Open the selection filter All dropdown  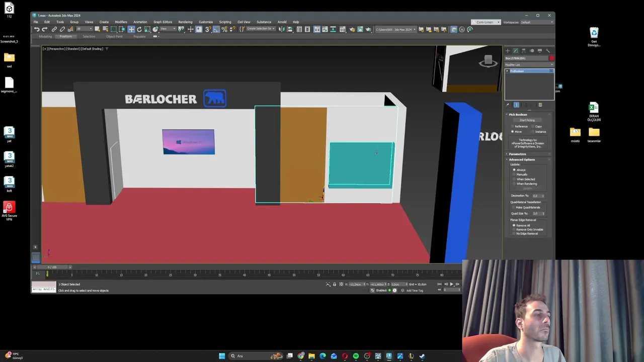85,29
